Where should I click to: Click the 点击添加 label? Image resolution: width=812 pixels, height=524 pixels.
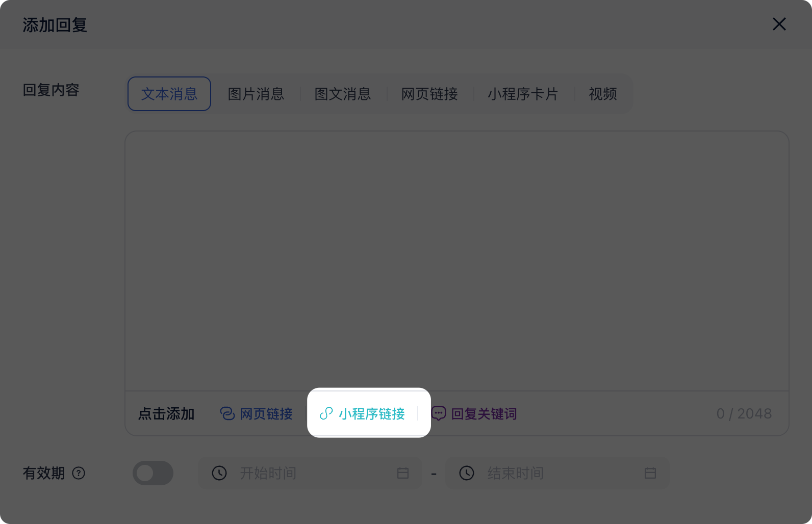[166, 413]
